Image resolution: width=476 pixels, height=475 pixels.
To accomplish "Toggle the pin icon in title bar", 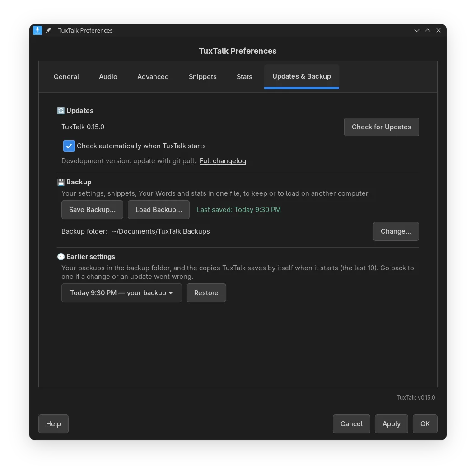I will [49, 30].
